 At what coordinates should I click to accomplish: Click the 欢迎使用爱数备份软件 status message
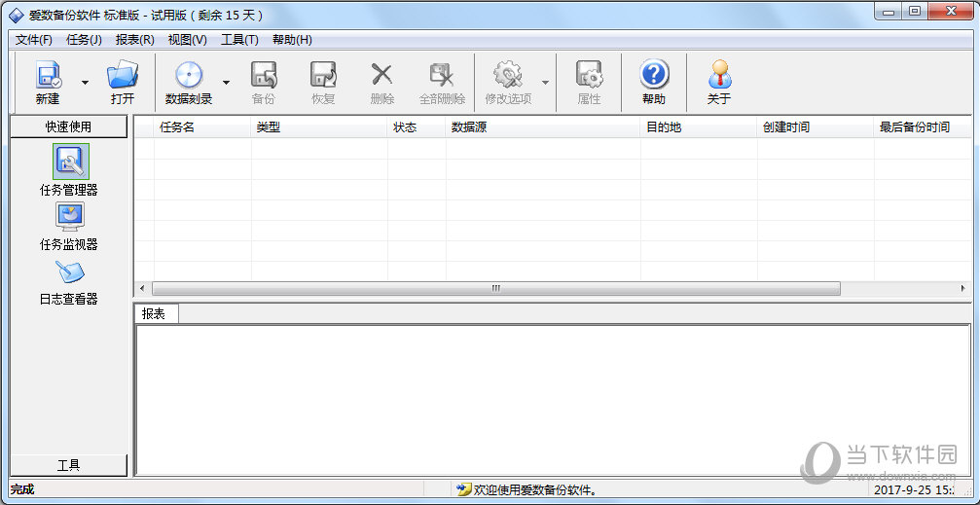point(535,490)
